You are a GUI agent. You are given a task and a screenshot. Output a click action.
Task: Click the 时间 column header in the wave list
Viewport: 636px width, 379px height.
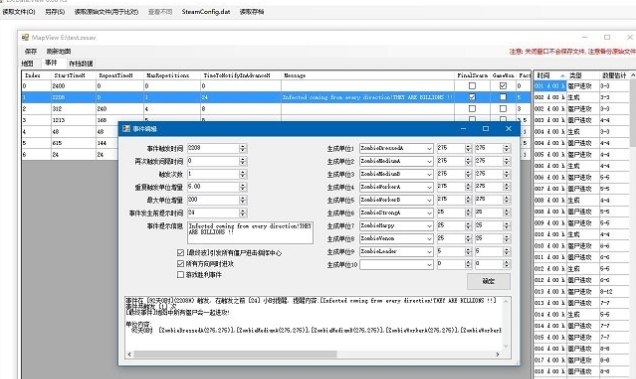[550, 75]
